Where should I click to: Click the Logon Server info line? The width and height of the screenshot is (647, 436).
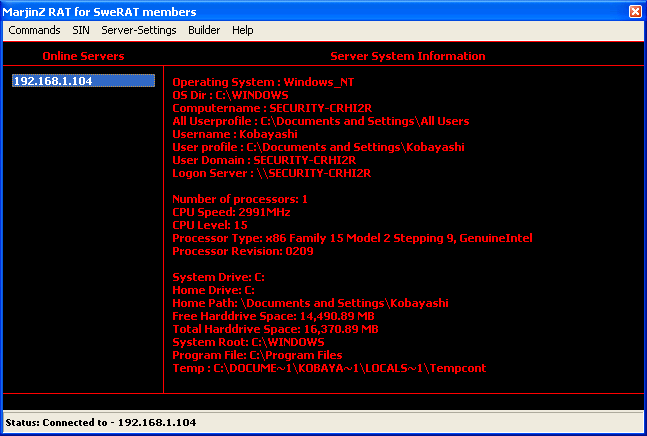tap(272, 173)
